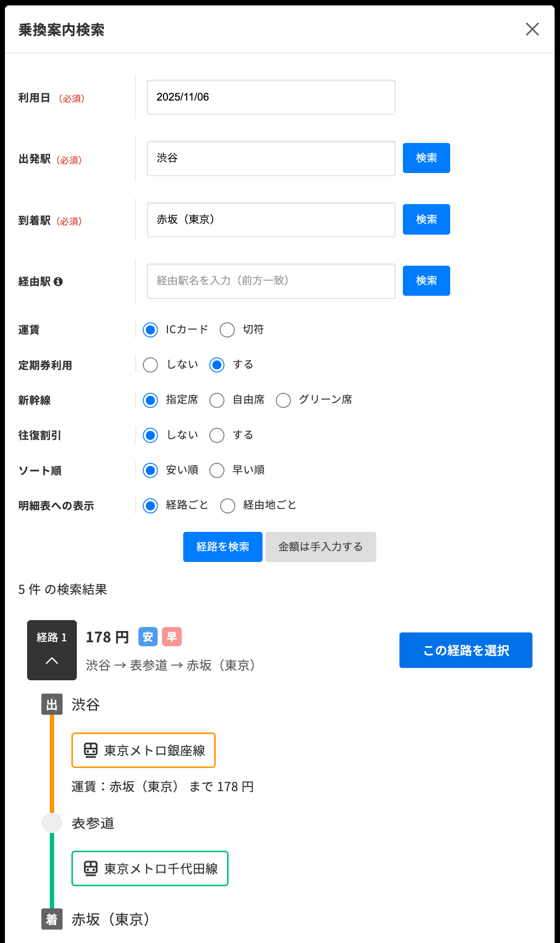560x943 pixels.
Task: Click the blue 安 cheapest badge
Action: 148,637
